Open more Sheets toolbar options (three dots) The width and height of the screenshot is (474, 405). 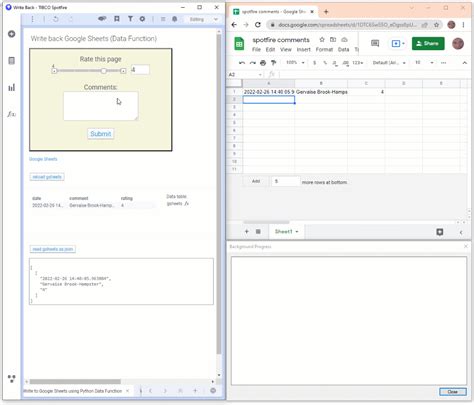pyautogui.click(x=443, y=63)
